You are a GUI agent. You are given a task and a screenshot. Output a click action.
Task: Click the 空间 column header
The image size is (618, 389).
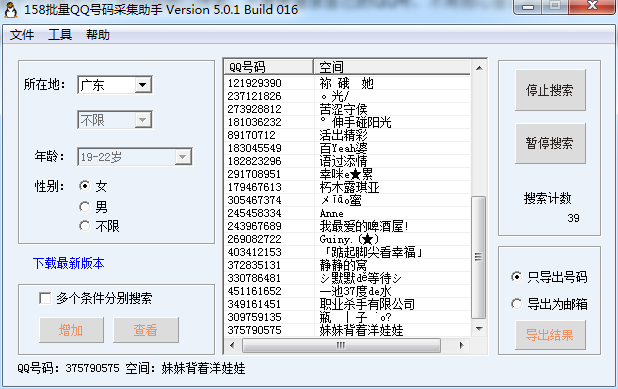click(x=392, y=67)
